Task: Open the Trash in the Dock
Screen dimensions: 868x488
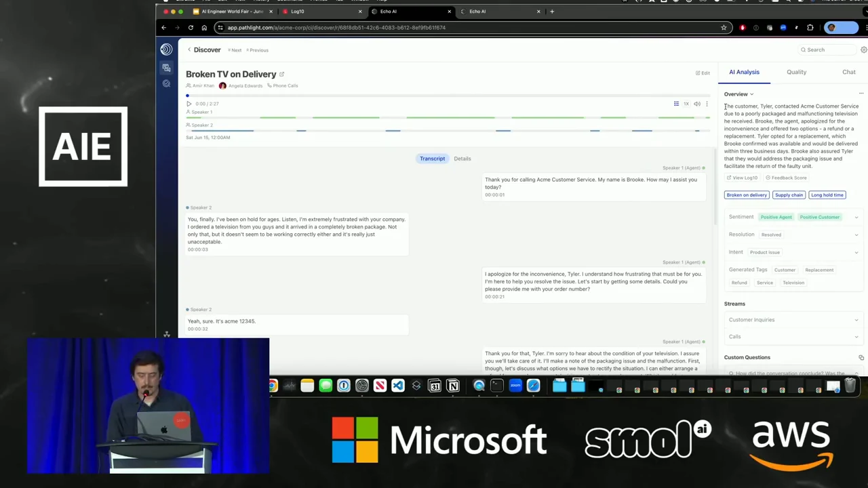Action: (x=850, y=386)
